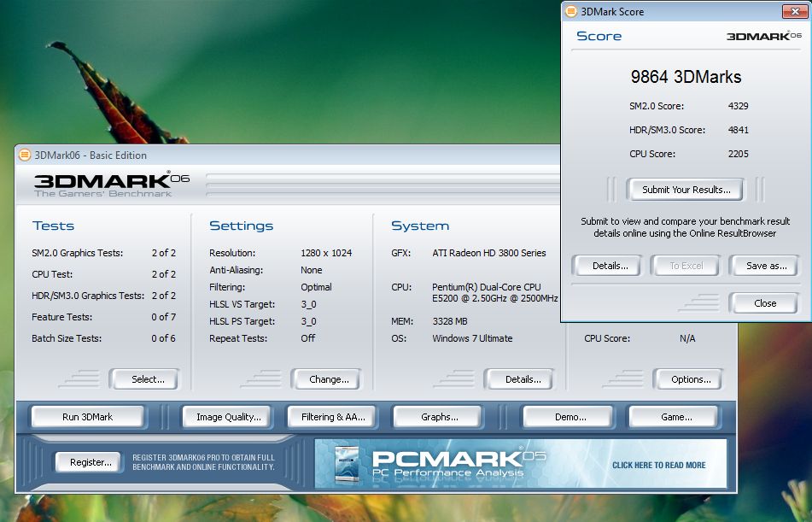
Task: Click the PCMark05 advertisement banner
Action: click(521, 463)
